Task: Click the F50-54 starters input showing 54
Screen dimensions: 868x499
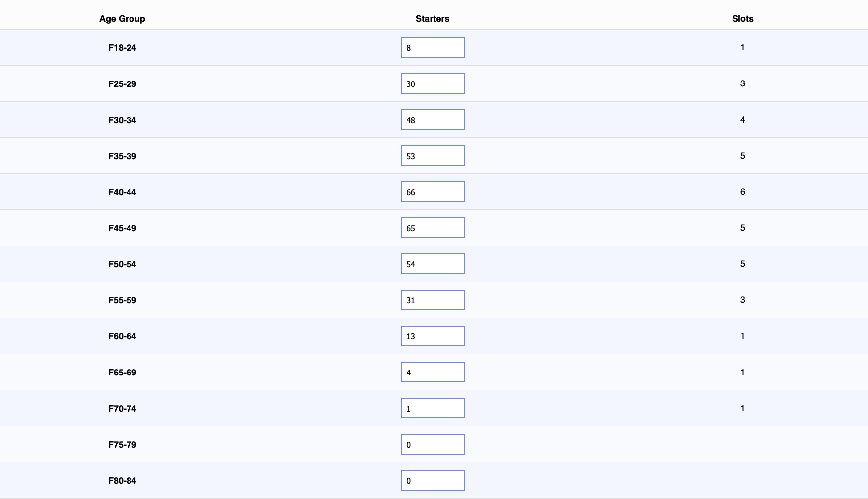Action: coord(433,264)
